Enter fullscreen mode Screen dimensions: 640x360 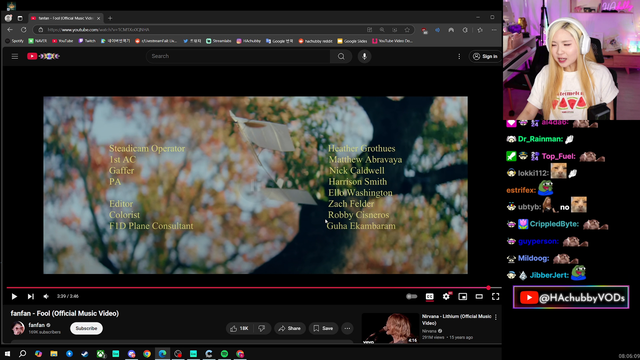coord(495,296)
